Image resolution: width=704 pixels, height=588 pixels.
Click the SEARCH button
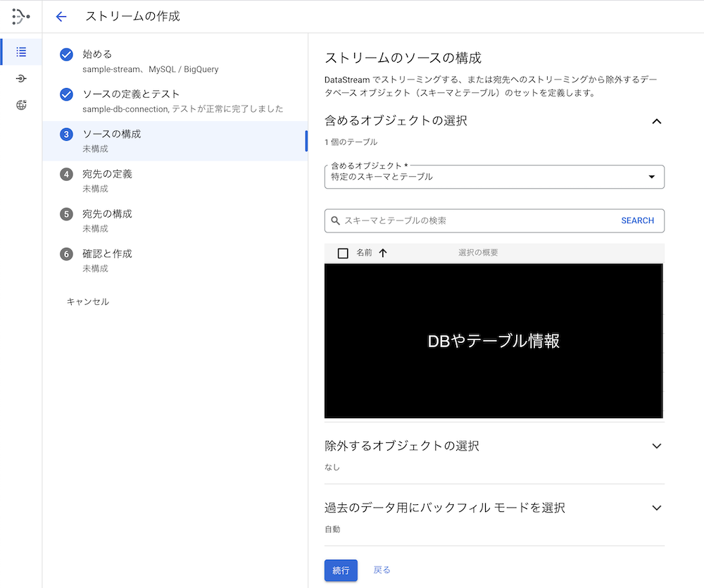(x=638, y=220)
